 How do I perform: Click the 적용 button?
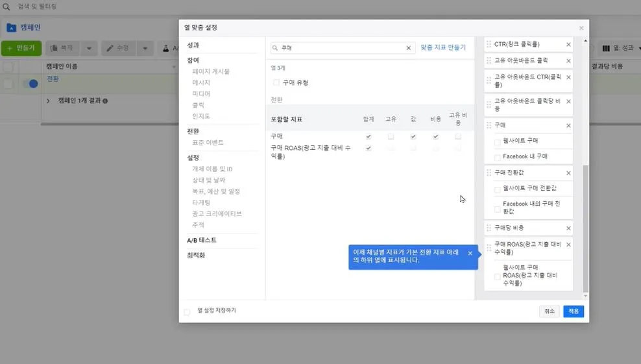tap(574, 311)
